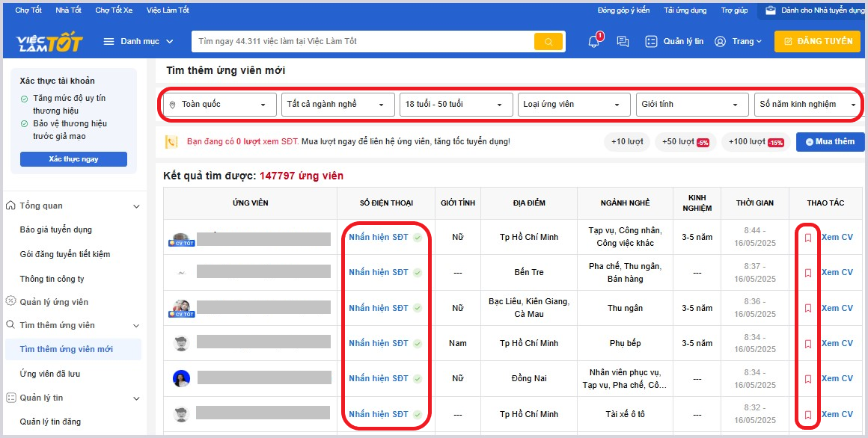Click the orange search magnifier button
The width and height of the screenshot is (868, 438).
[x=548, y=41]
